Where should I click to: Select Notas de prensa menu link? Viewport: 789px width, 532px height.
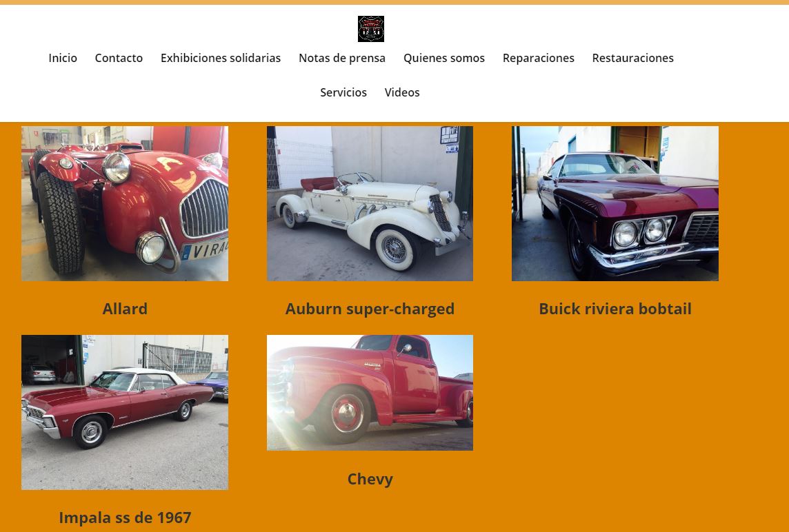coord(342,58)
